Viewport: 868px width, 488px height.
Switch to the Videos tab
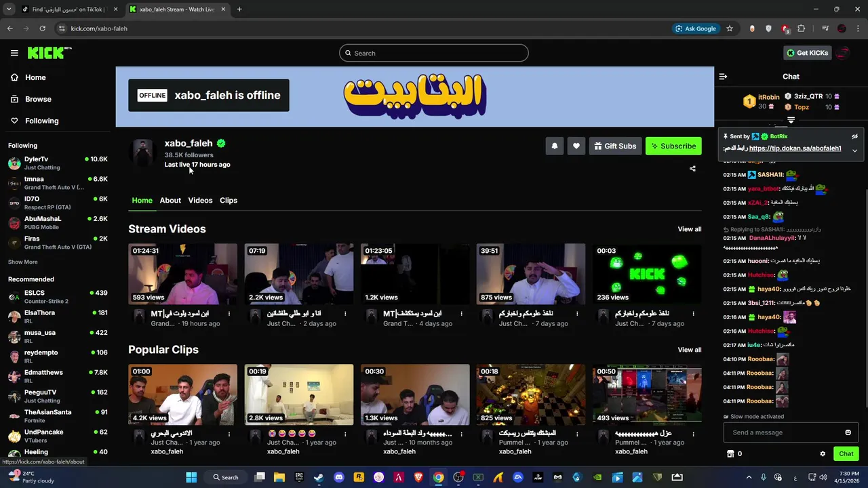click(200, 200)
